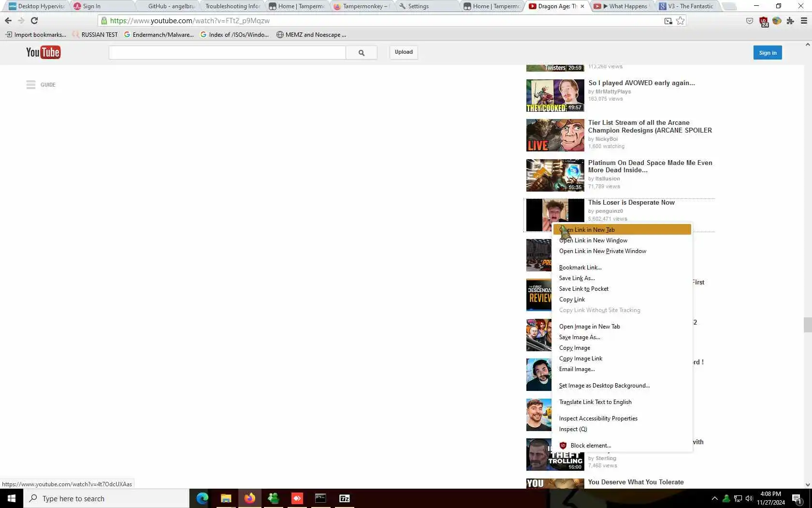This screenshot has height=508, width=812.
Task: Click the picture-in-picture icon in address bar
Action: coord(668,21)
